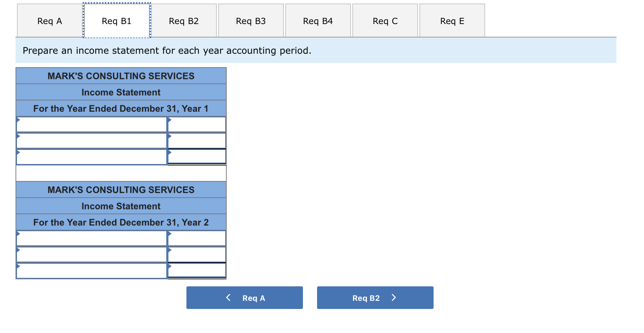This screenshot has height=333, width=644.
Task: Click the Year 1 total amount field
Action: tap(197, 157)
